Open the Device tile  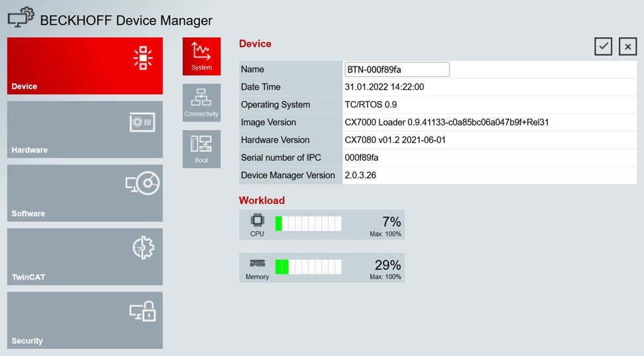point(85,66)
